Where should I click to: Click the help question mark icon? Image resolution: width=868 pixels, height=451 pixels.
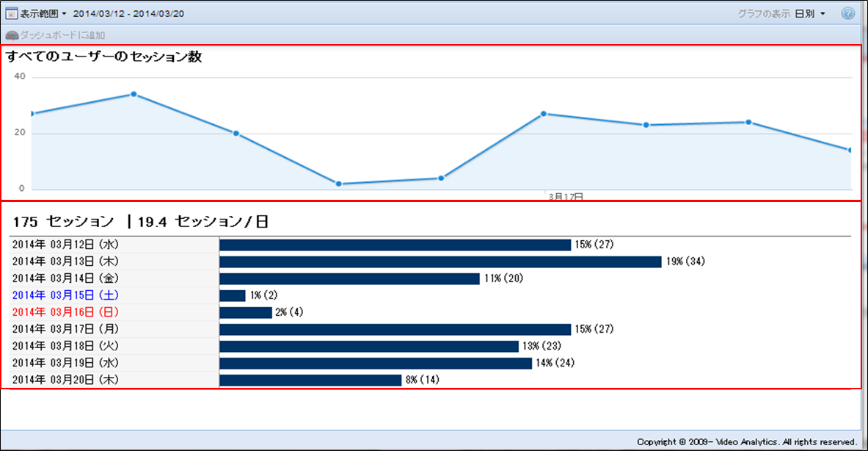[x=848, y=14]
